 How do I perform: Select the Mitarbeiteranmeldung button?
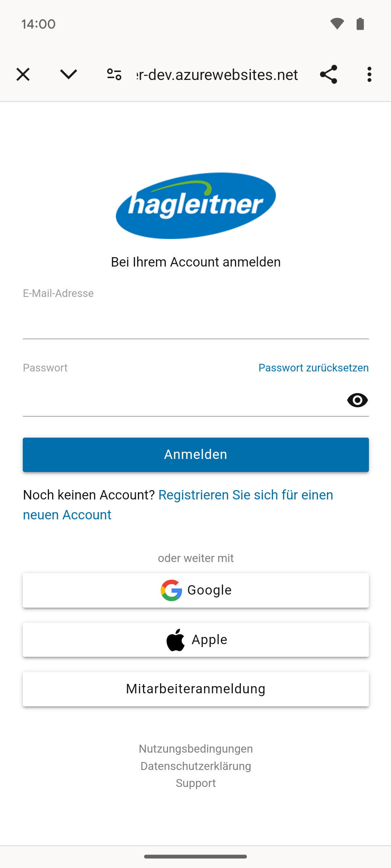[x=196, y=689]
